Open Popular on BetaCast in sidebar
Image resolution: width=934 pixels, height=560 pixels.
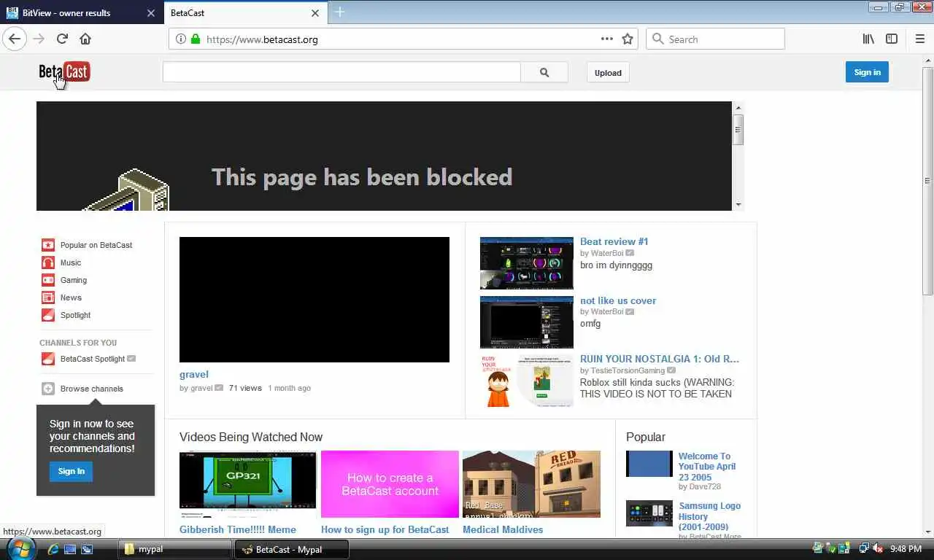[96, 245]
